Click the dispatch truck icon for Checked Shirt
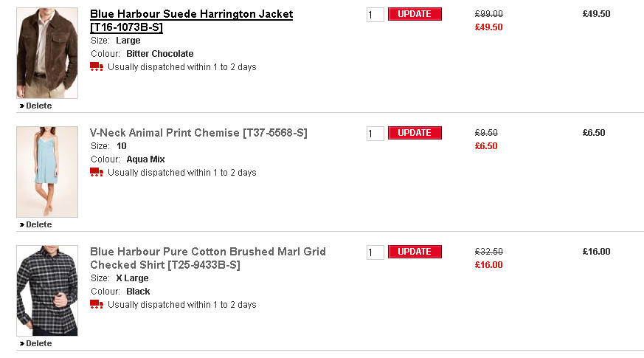 coord(97,305)
